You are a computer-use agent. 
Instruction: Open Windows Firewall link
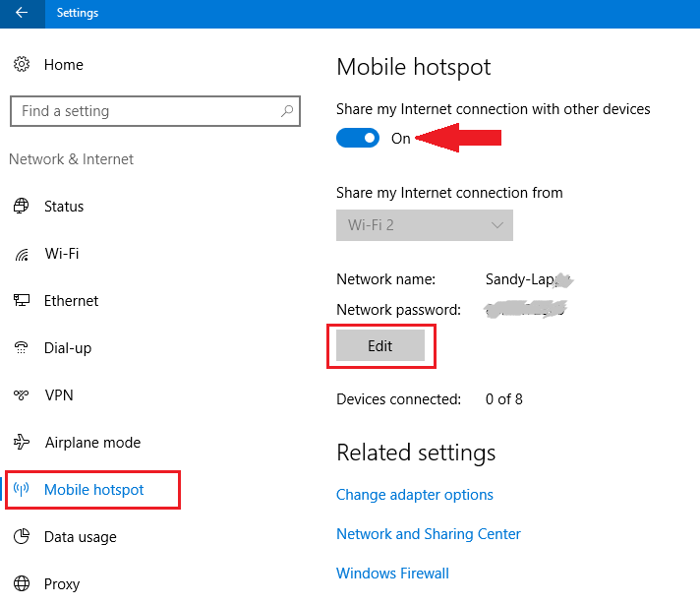[392, 574]
